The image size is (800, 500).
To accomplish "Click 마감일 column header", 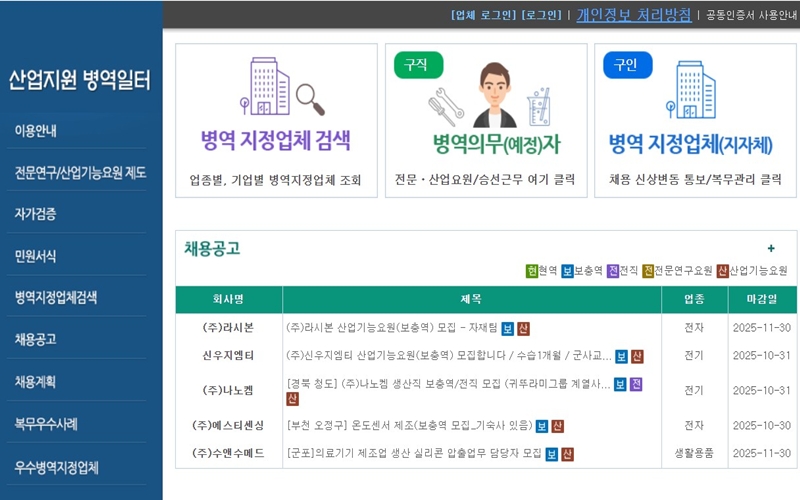I will 762,299.
